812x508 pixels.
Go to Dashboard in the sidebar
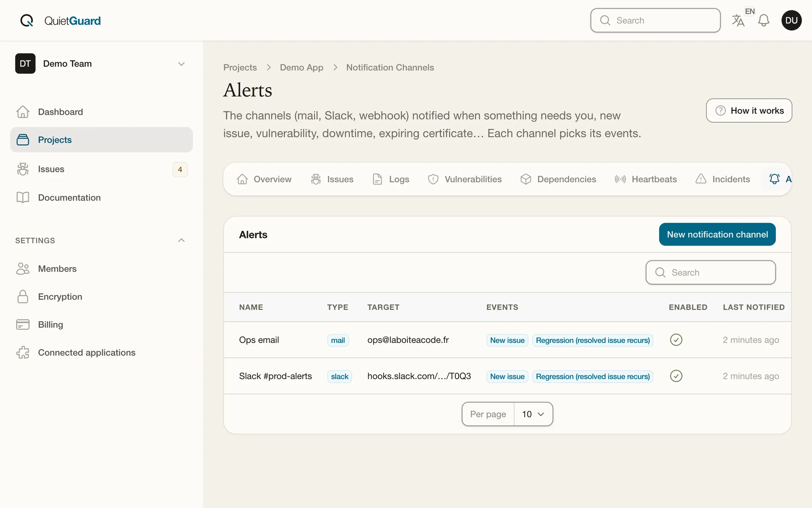tap(101, 112)
